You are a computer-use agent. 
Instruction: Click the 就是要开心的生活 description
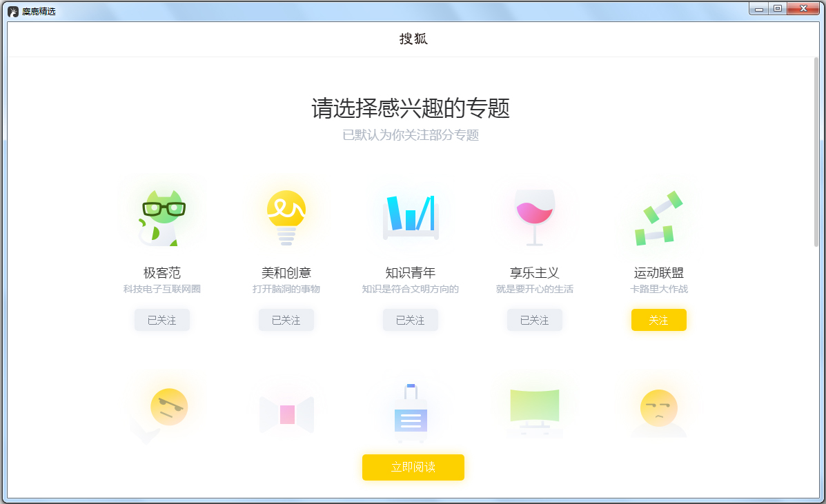[535, 289]
